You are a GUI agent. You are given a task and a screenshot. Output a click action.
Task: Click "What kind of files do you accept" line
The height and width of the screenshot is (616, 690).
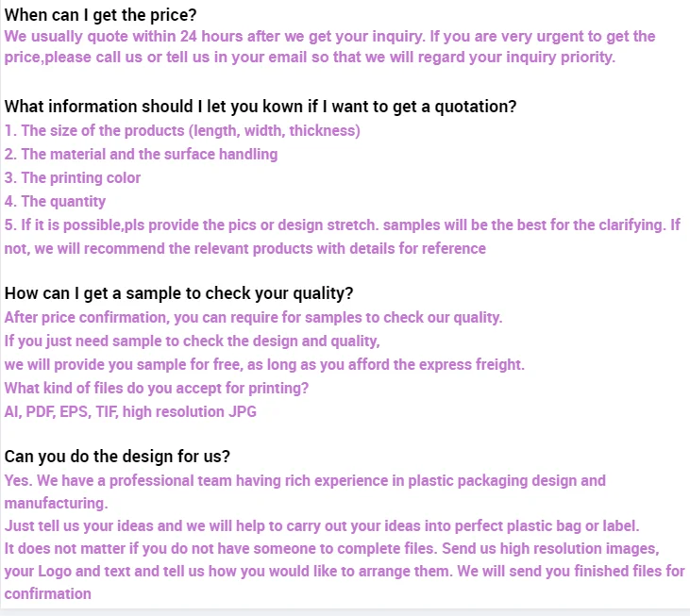pyautogui.click(x=157, y=389)
